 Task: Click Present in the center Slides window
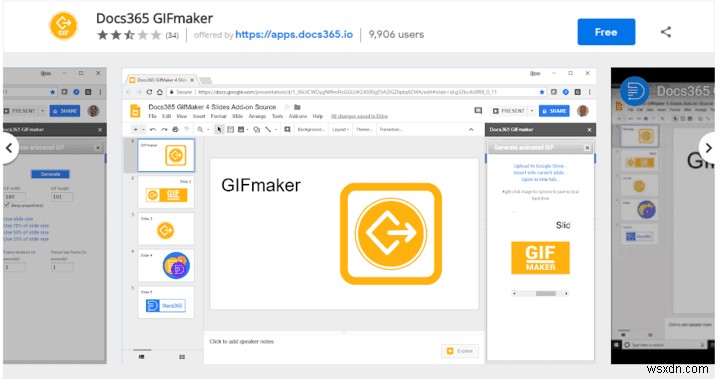click(x=509, y=111)
